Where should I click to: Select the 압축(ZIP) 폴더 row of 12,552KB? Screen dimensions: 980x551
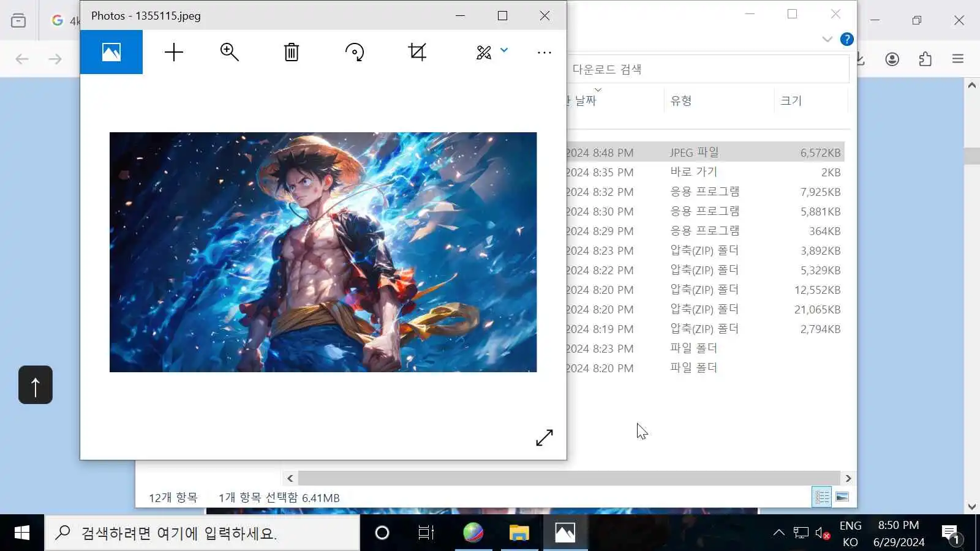706,290
